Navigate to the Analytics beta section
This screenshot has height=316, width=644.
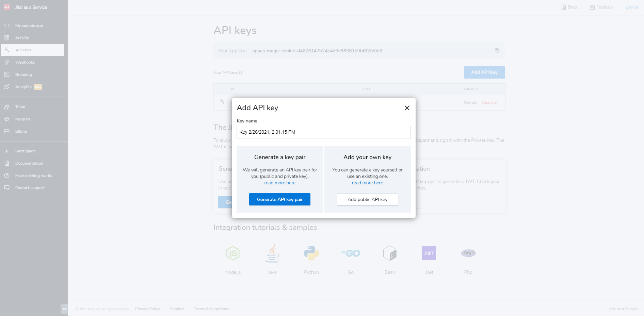coord(23,87)
